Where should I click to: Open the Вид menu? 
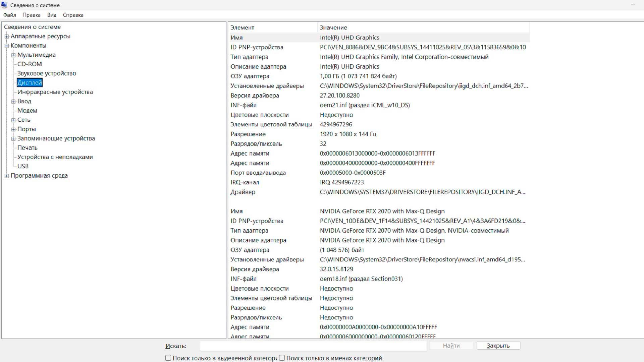(51, 15)
